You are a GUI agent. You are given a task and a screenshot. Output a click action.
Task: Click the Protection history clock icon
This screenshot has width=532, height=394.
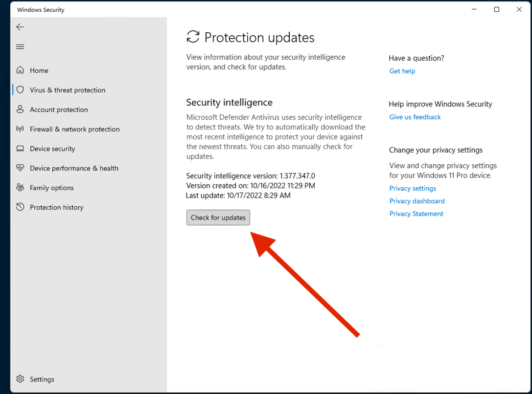click(x=21, y=207)
